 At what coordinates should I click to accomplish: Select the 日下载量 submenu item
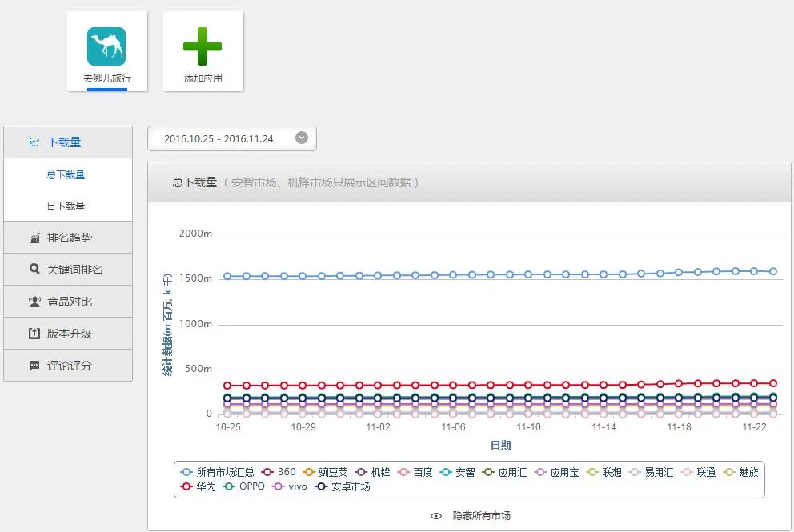tap(66, 206)
